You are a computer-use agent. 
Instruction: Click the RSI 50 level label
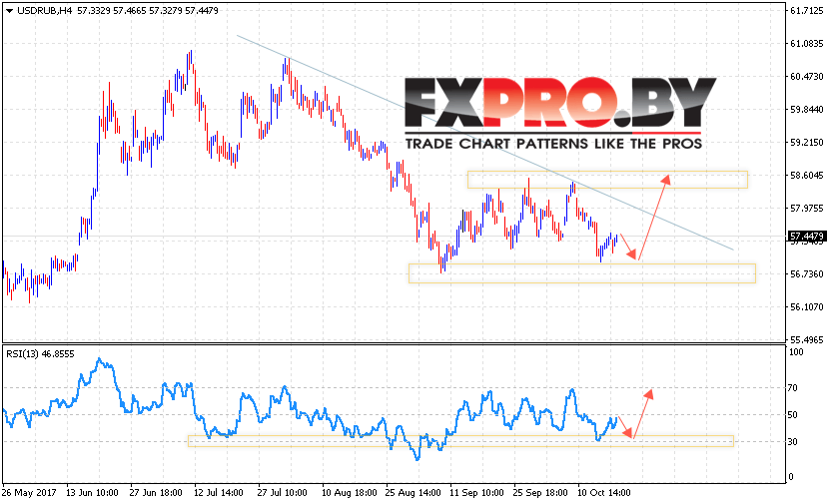(x=792, y=415)
